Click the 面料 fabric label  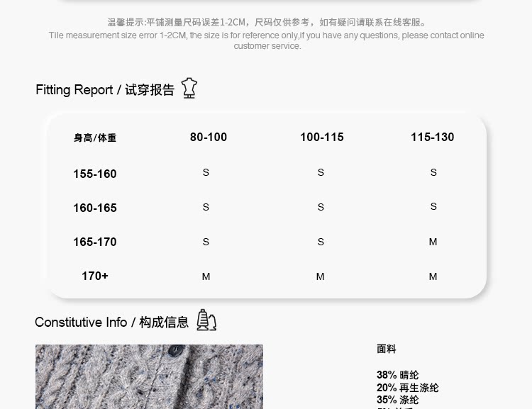coord(386,349)
